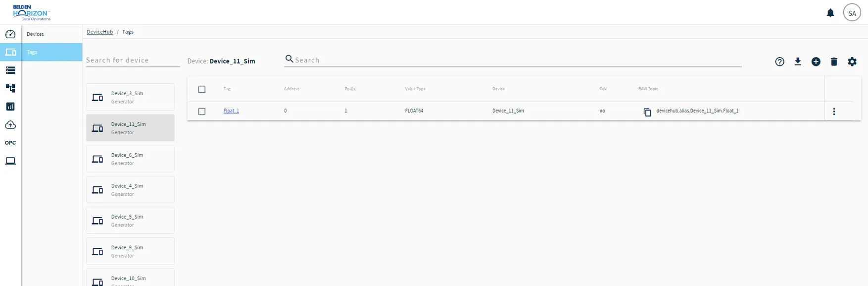Select Device_6_Sim in the device list
868x286 pixels.
coord(130,159)
